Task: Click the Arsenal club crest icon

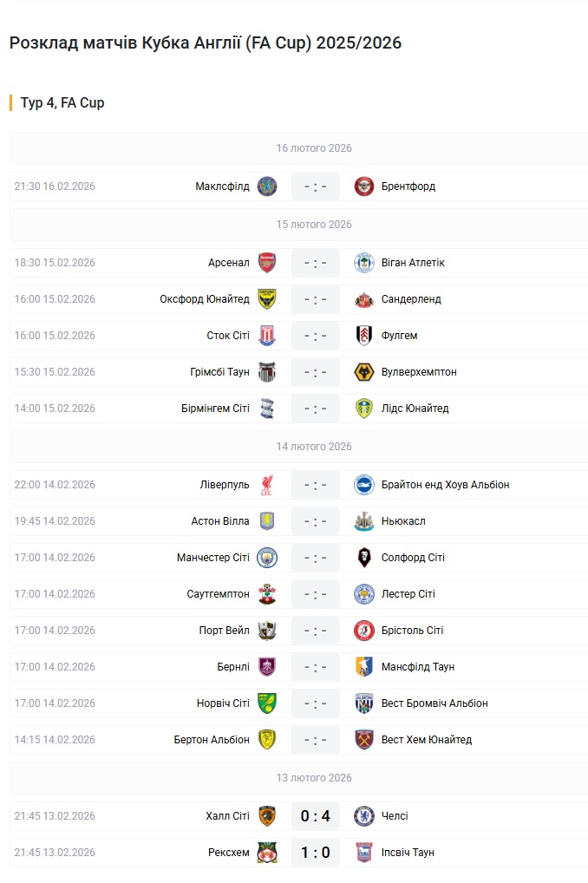Action: pos(267,263)
